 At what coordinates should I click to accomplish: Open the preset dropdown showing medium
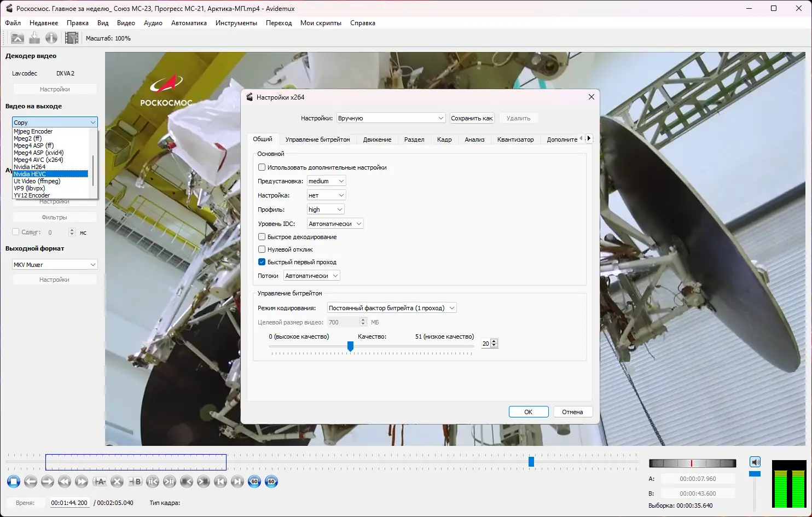coord(326,181)
